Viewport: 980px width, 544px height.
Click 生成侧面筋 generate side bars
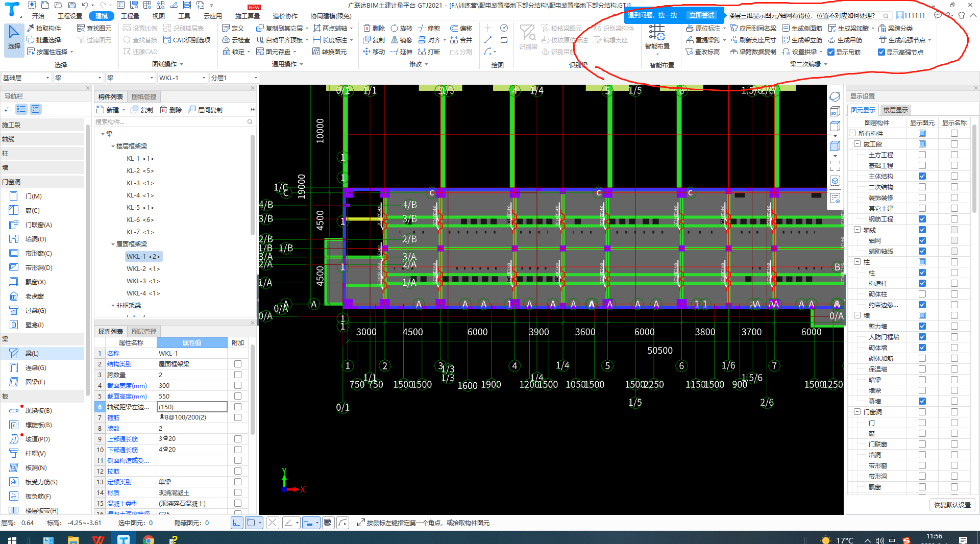tap(802, 28)
